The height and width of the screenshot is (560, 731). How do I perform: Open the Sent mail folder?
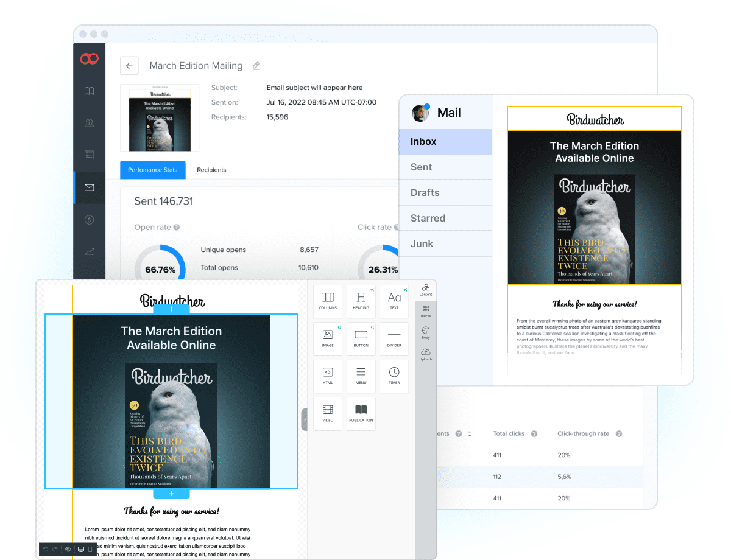click(x=445, y=167)
